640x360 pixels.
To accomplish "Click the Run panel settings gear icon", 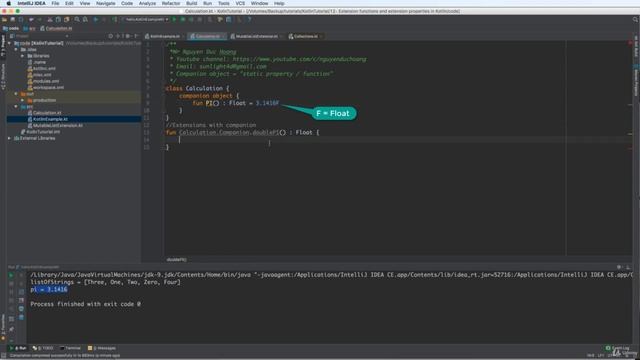I will point(619,267).
